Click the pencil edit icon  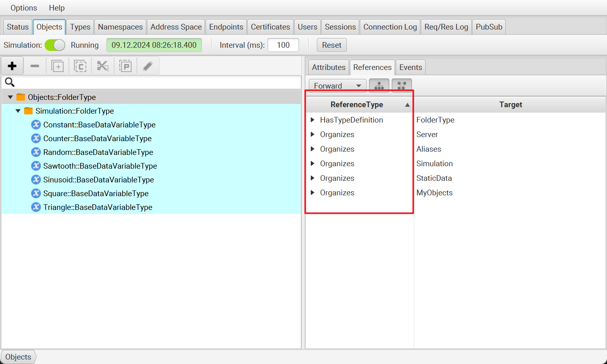coord(148,66)
